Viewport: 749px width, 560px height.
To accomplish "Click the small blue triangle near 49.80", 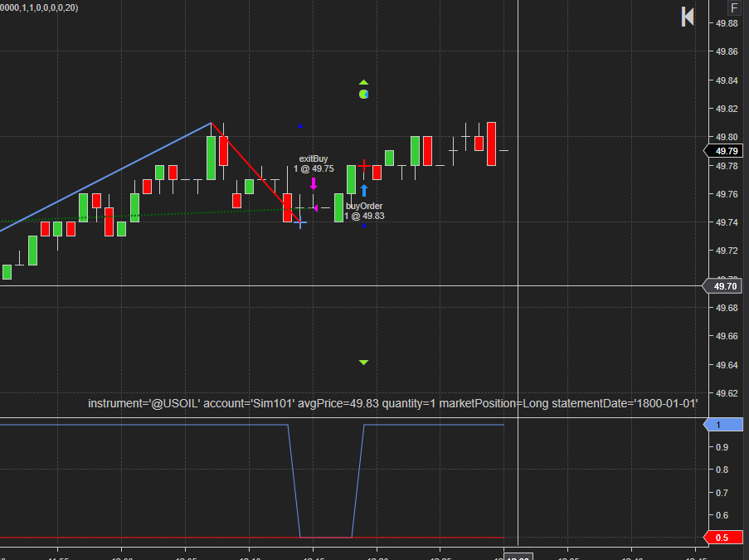I will [300, 125].
